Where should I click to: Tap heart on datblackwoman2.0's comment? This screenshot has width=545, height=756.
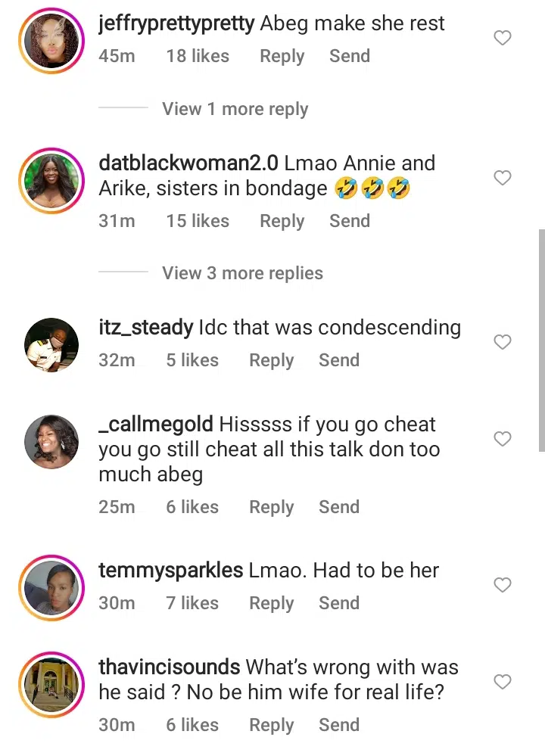point(503,178)
